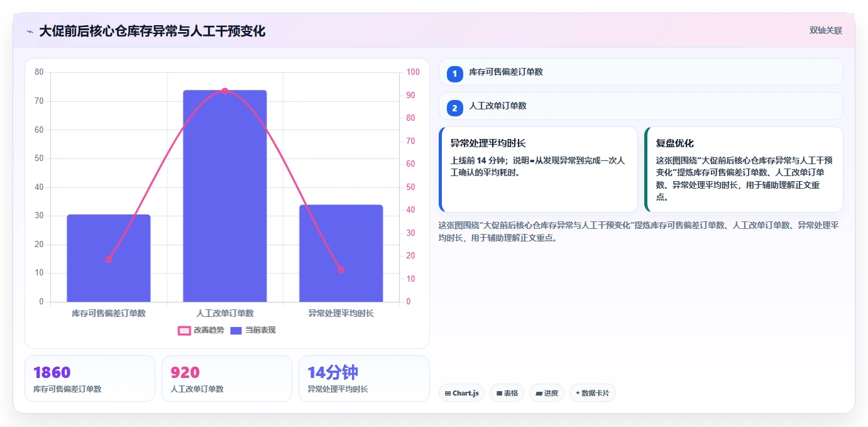Click the title 大促前后核心仓库存异常与人工干预变化
Image resolution: width=868 pixels, height=427 pixels.
152,31
